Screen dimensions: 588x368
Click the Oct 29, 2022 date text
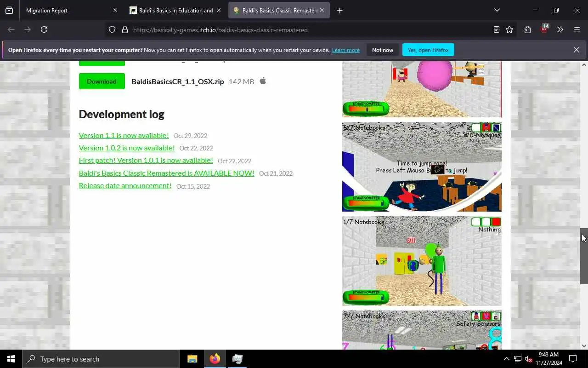(191, 136)
